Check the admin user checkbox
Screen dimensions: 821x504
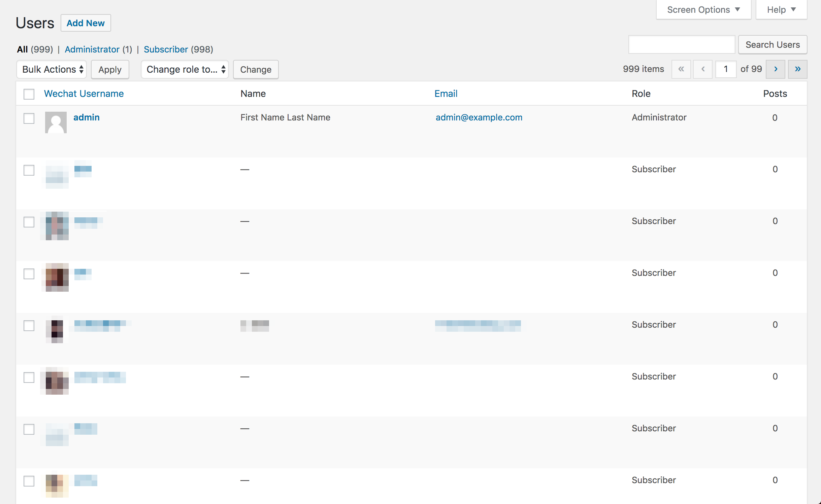(x=29, y=118)
